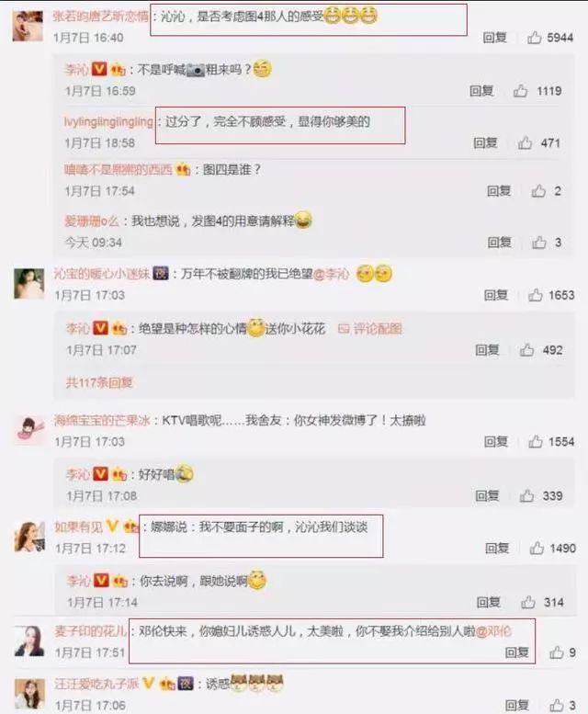Like the top comment with 5944 likes
The height and width of the screenshot is (714, 588).
(535, 38)
